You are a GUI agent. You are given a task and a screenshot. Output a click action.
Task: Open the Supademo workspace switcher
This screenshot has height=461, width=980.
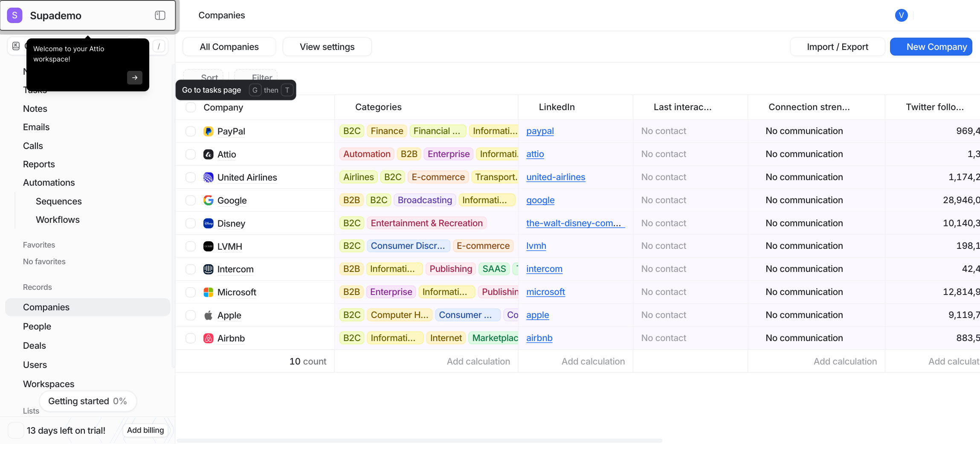click(88, 15)
